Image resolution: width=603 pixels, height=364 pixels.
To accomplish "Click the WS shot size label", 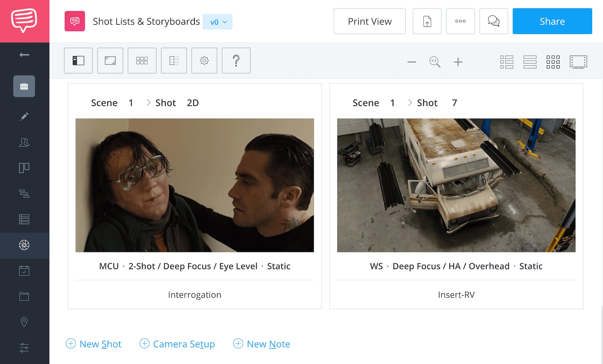I will [376, 266].
